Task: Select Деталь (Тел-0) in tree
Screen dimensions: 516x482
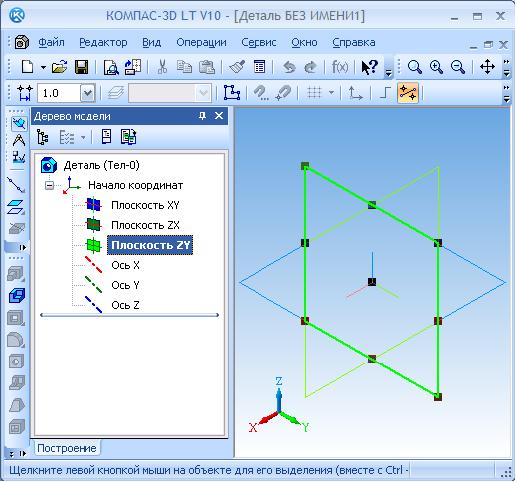Action: click(x=101, y=165)
